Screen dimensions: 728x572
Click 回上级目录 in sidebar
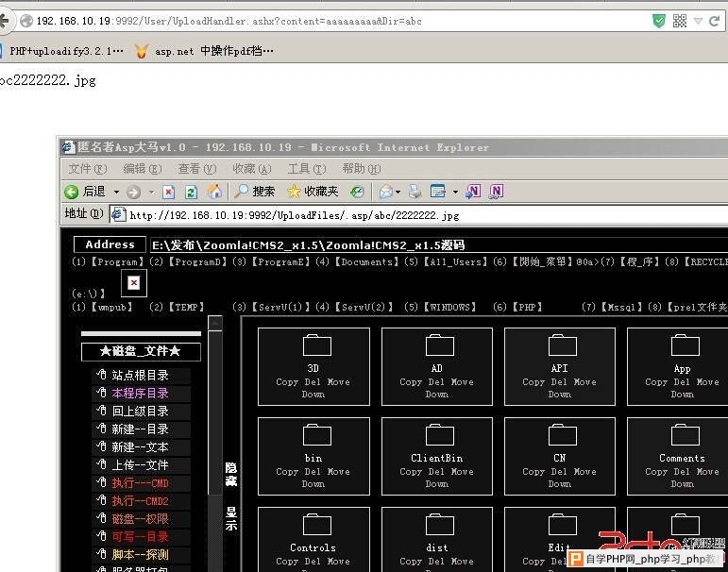[140, 411]
